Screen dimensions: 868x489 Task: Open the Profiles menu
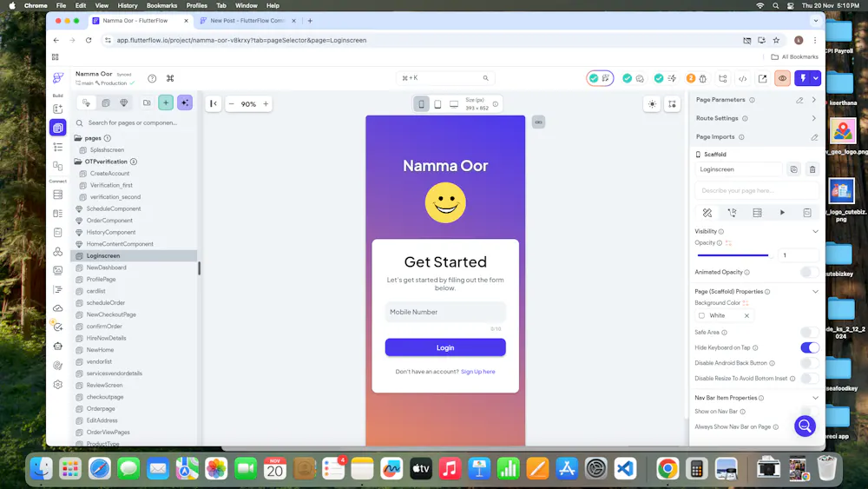click(196, 5)
